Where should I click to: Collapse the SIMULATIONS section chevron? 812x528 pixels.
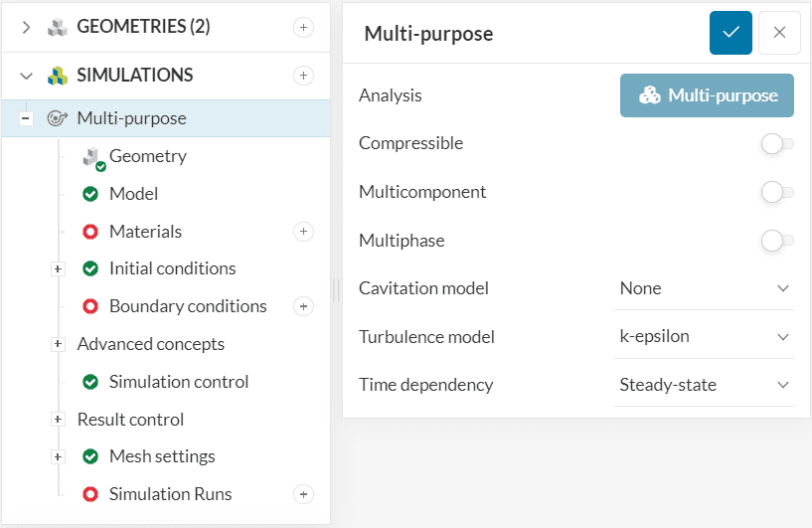[27, 76]
